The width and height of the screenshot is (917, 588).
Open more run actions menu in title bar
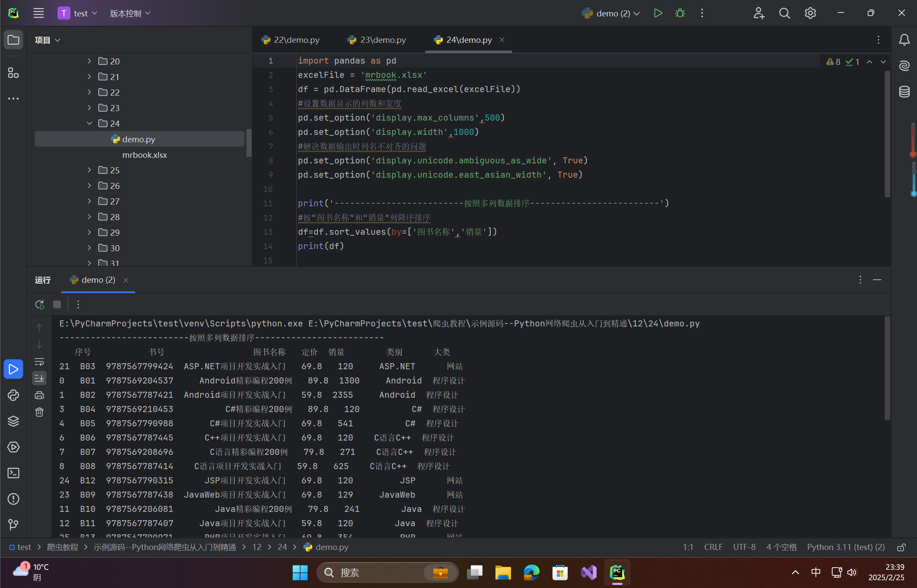(702, 13)
